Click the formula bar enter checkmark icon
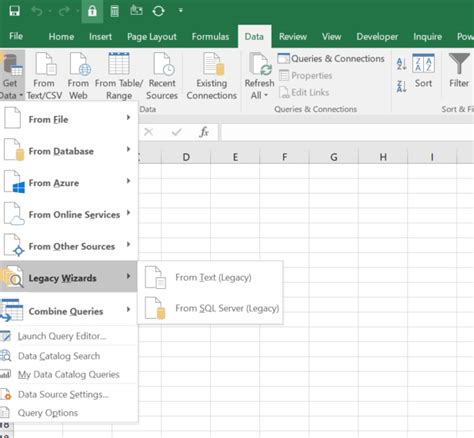 [176, 133]
